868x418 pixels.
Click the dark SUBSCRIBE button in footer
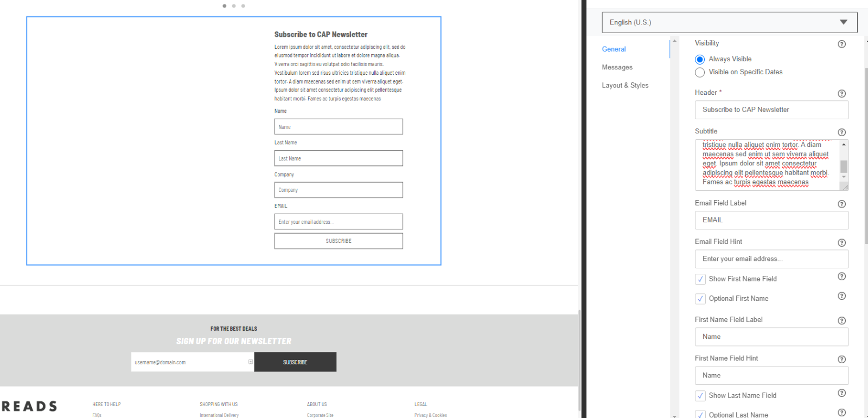click(295, 362)
